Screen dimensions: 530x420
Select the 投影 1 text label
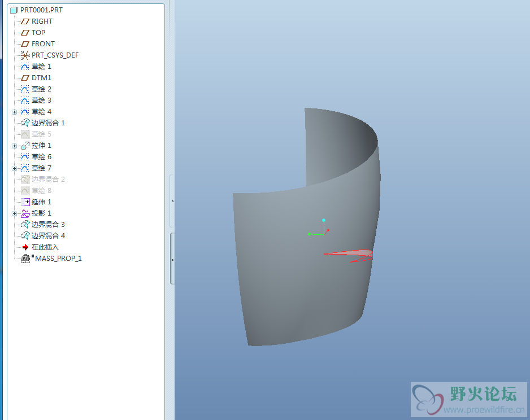pyautogui.click(x=41, y=213)
